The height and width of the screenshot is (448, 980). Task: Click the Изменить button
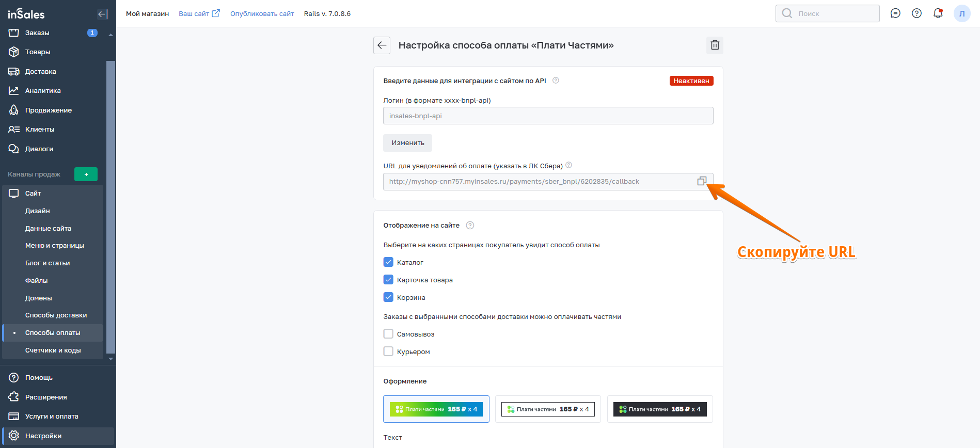[x=407, y=143]
